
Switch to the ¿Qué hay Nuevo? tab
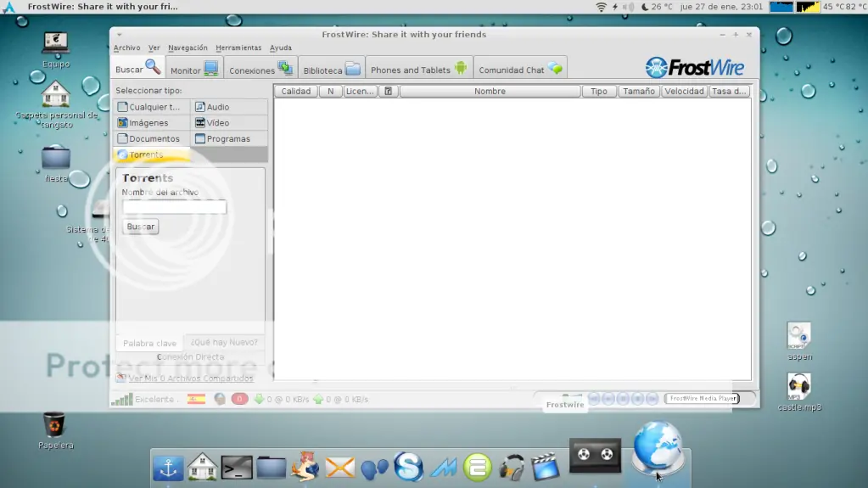click(x=224, y=342)
